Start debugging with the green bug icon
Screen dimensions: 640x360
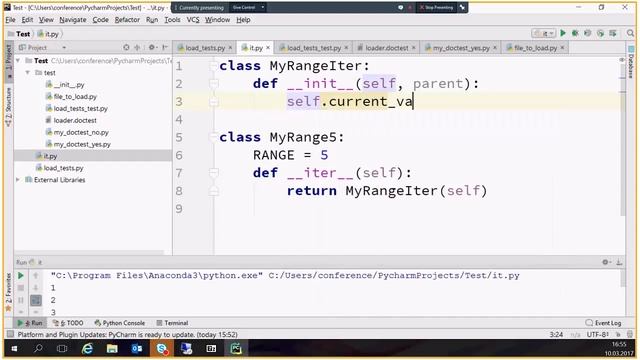coord(575,33)
